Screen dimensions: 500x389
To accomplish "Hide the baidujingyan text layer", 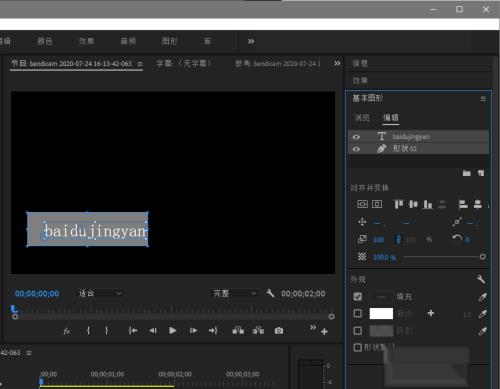I will [356, 137].
